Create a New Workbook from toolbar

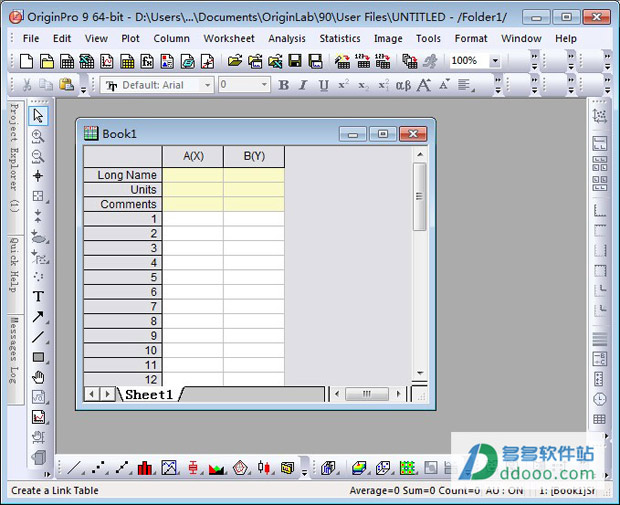click(x=67, y=61)
